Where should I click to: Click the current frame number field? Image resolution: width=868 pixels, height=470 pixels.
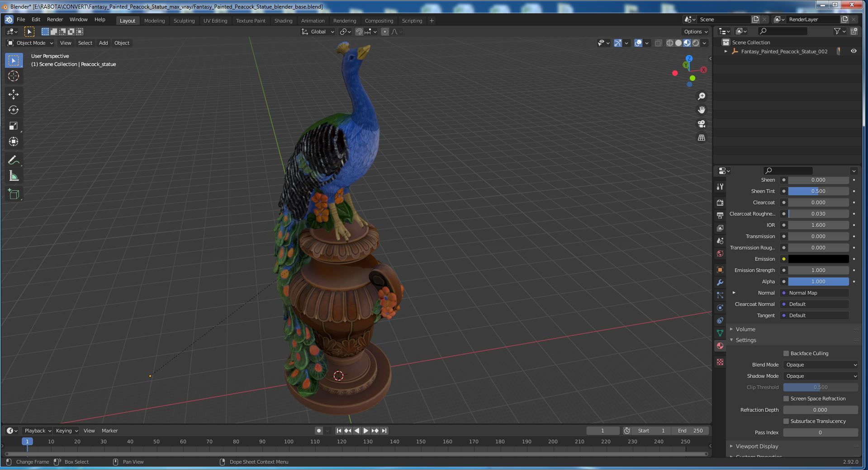602,431
